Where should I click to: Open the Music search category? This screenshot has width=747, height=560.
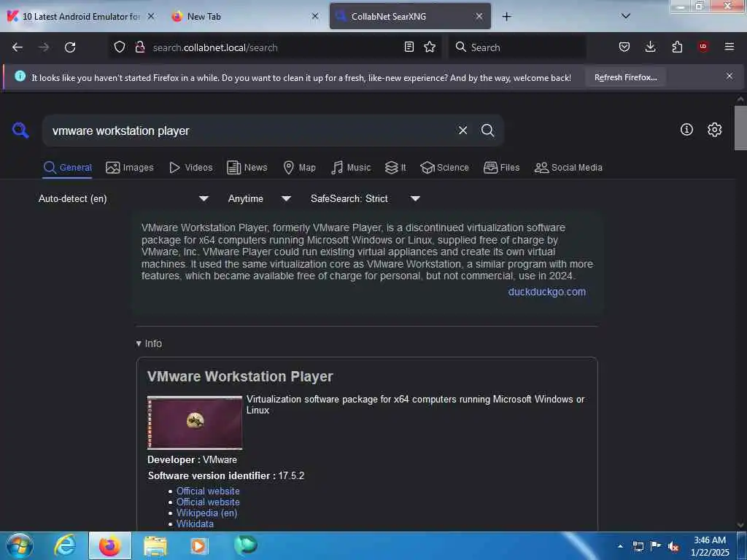click(351, 168)
